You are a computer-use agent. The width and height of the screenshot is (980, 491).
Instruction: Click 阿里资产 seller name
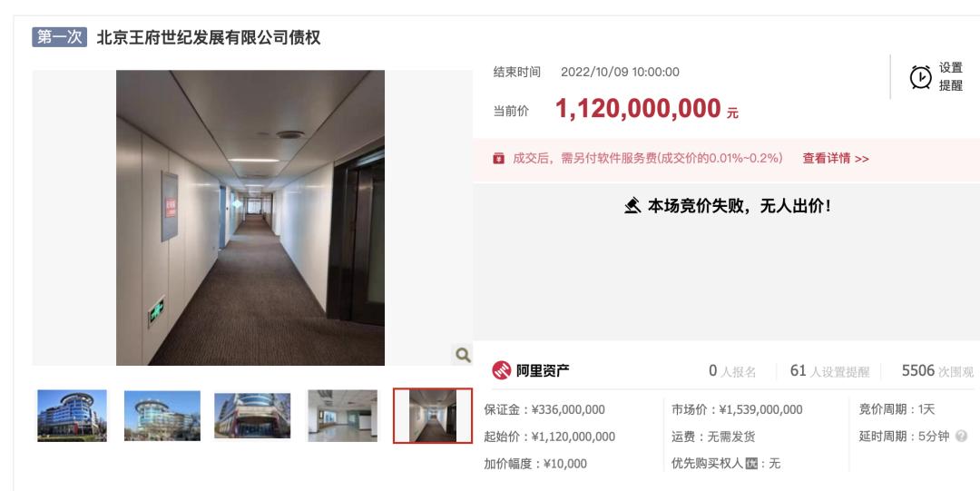pyautogui.click(x=543, y=370)
